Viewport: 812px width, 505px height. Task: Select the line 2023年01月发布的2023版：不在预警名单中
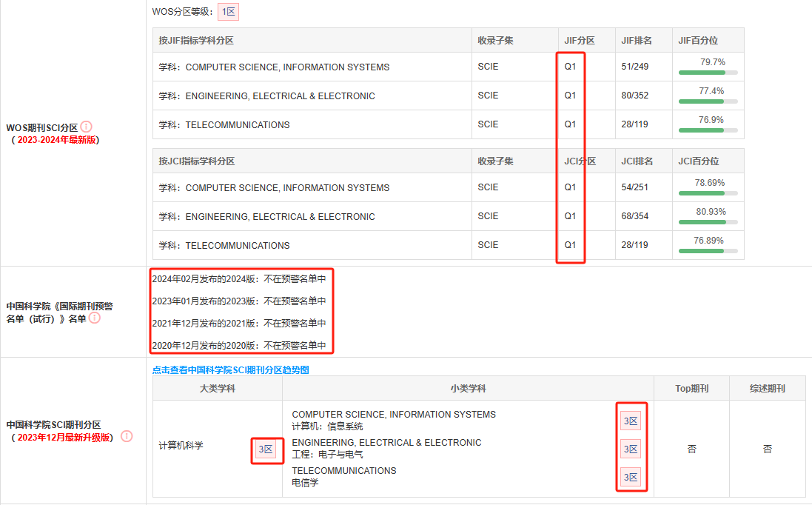(x=239, y=301)
